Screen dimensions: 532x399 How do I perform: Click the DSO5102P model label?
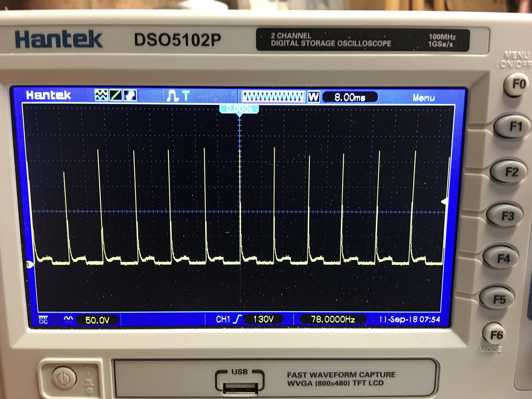pos(177,40)
